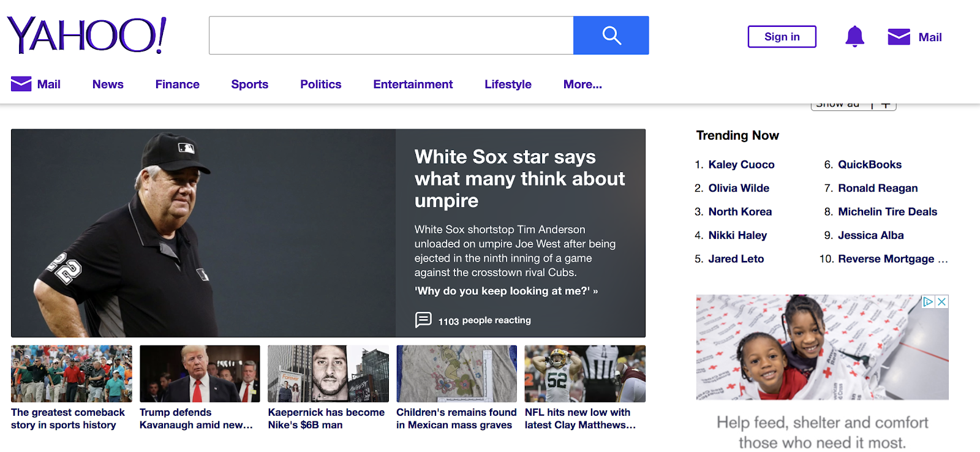Open 'Children's remains found in Mexican mass graves' headline

pos(456,419)
